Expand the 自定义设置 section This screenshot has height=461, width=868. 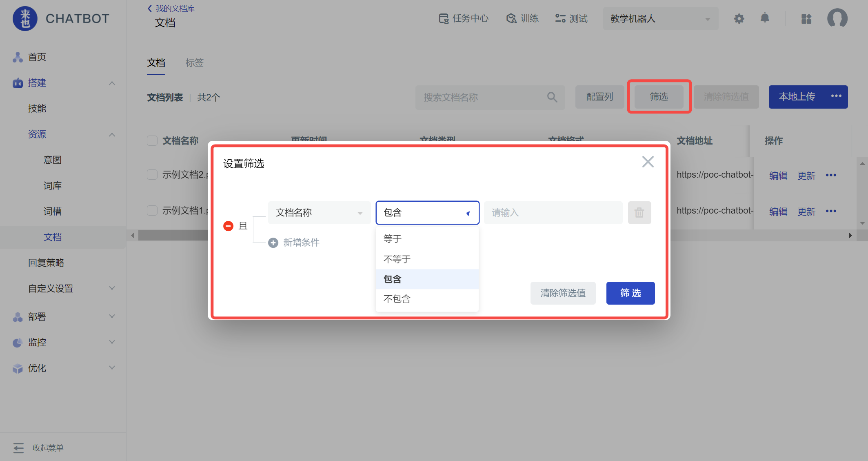point(112,288)
